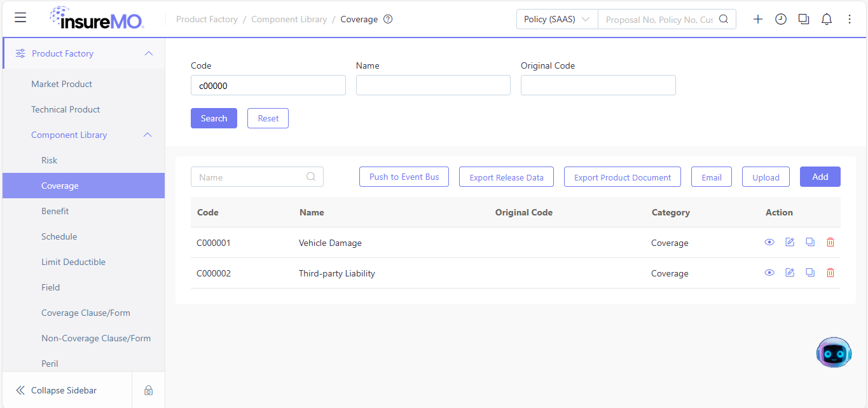
Task: Click the Third-party Liability name cell
Action: pos(337,273)
